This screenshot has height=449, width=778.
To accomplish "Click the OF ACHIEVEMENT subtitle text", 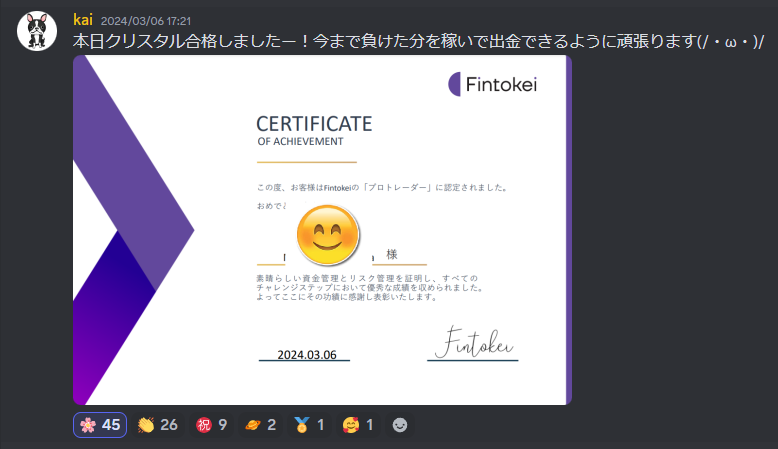I will pos(300,141).
